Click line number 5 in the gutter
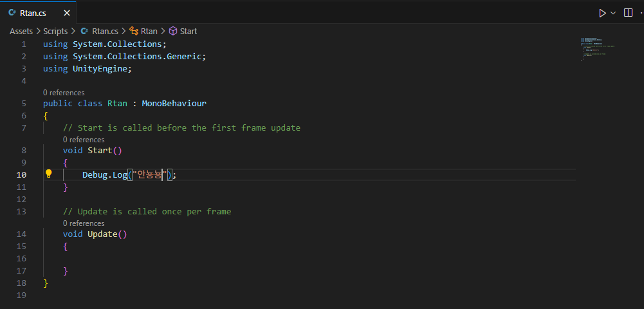The image size is (644, 309). (x=24, y=104)
